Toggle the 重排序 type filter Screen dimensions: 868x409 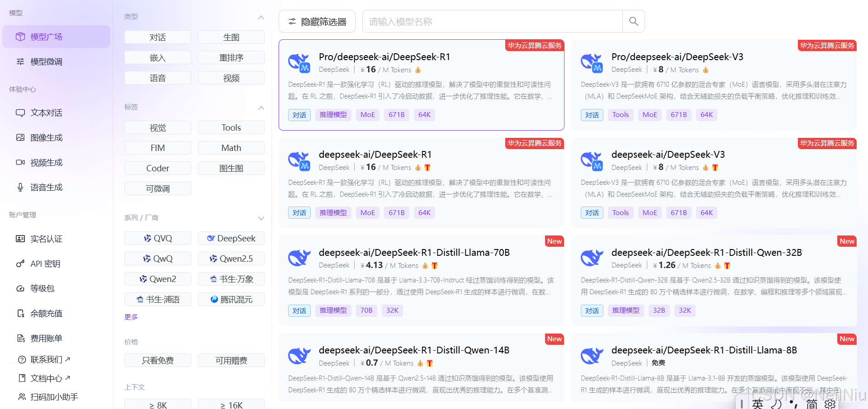click(231, 57)
